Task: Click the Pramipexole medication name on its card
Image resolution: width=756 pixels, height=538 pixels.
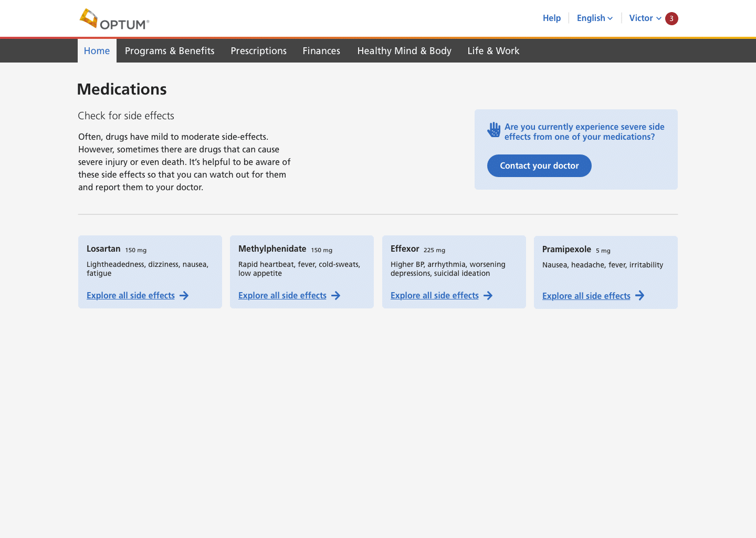Action: [x=566, y=250]
